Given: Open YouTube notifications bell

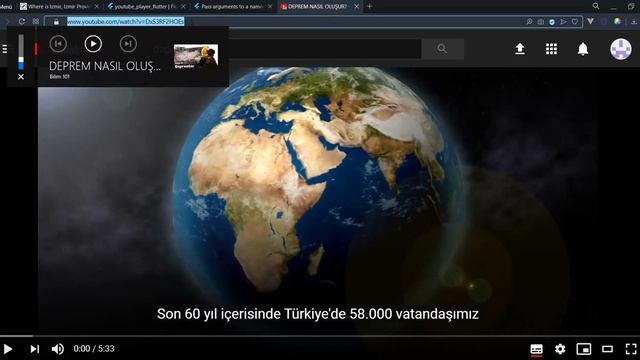Looking at the screenshot, I should pos(583,49).
